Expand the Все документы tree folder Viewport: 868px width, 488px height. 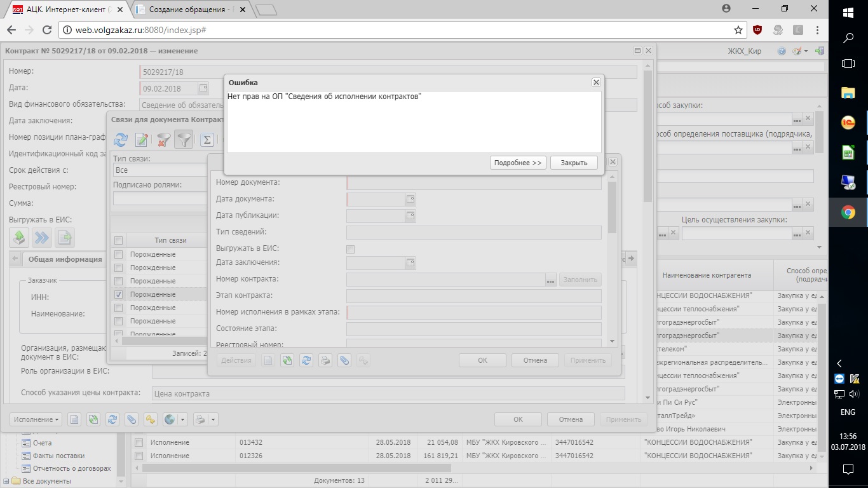[x=6, y=481]
